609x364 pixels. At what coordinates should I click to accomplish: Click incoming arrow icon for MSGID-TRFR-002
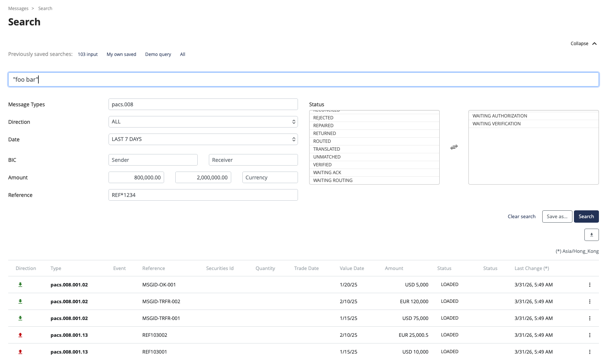click(x=21, y=301)
